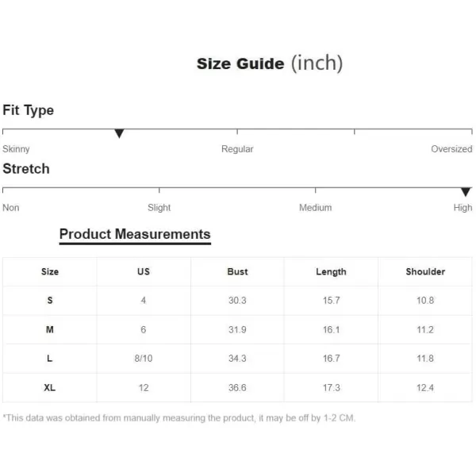Click the Stretch slider triangle marker
Screen dimensions: 476x476
[466, 192]
